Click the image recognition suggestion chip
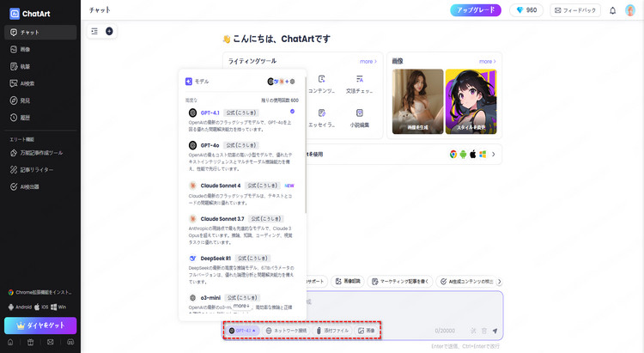This screenshot has height=353, width=644. coord(348,282)
